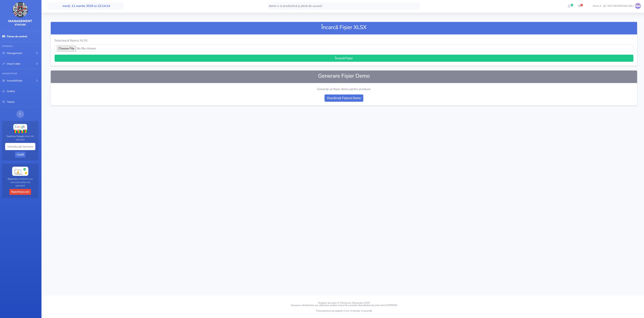Viewport: 644px width, 318px height.
Task: Click the Tabele table icon
Action: pyautogui.click(x=4, y=102)
